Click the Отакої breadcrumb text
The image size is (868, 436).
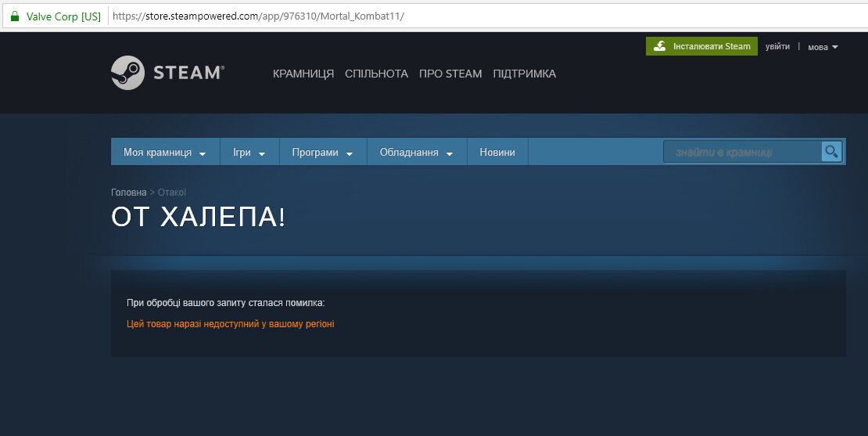point(172,193)
